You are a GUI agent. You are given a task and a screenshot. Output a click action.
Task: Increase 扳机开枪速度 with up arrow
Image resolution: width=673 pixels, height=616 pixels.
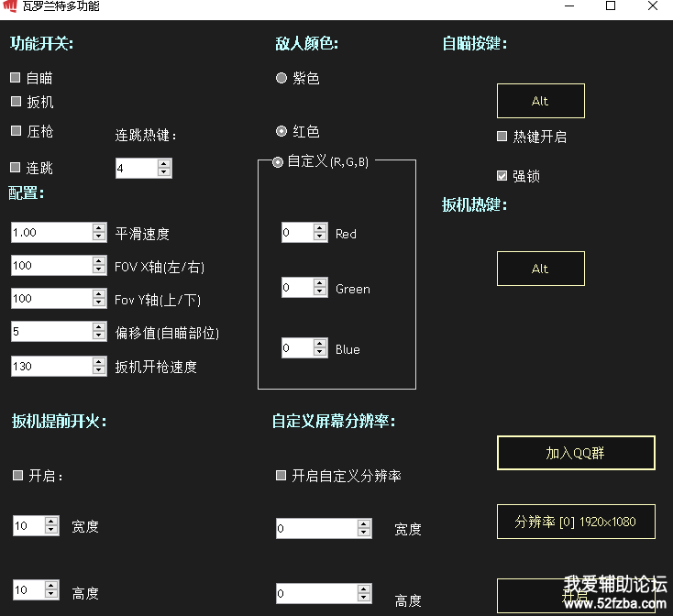pos(99,361)
